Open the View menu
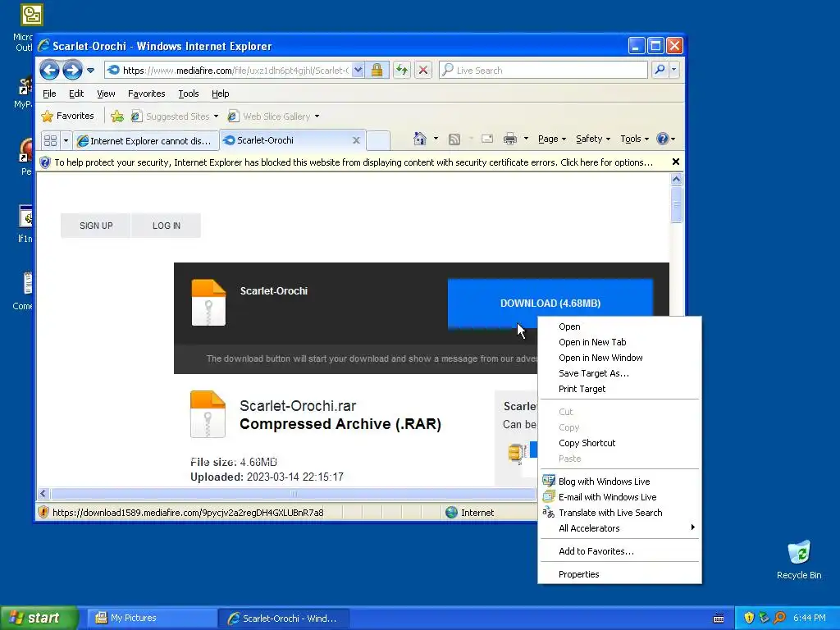Viewport: 840px width, 630px height. [x=106, y=94]
